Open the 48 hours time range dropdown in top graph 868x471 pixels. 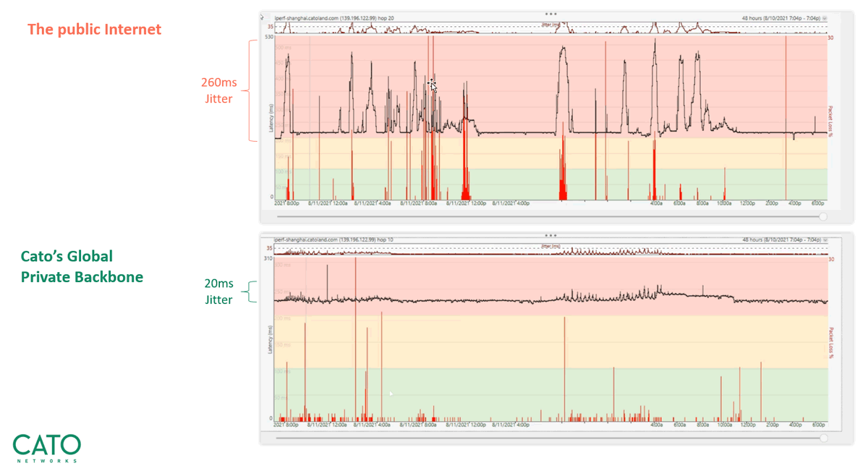click(825, 17)
